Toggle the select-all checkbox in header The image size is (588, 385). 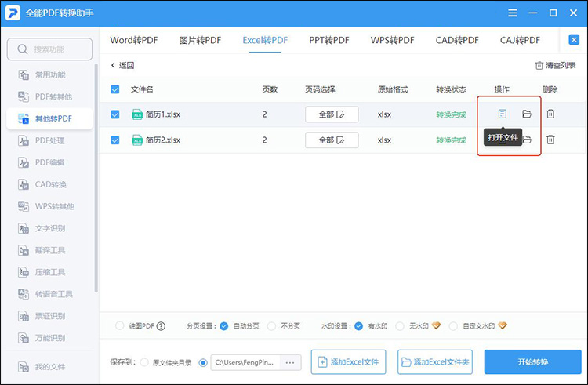(x=115, y=89)
